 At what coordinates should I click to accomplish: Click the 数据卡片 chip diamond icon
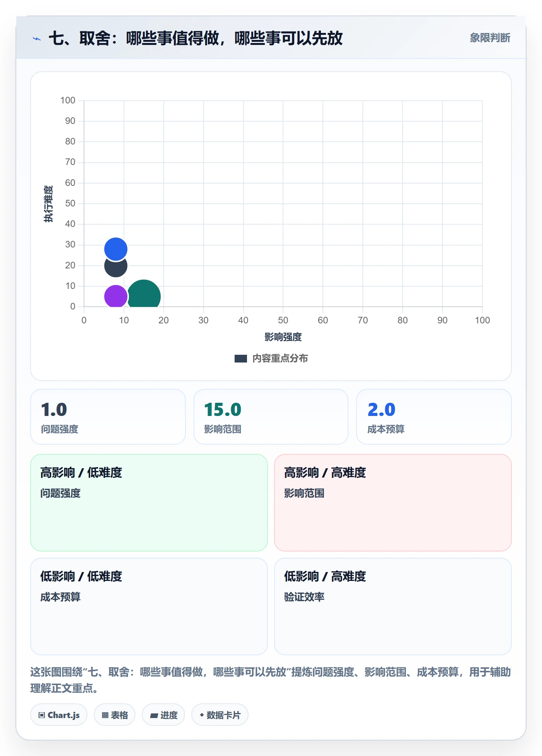click(202, 715)
